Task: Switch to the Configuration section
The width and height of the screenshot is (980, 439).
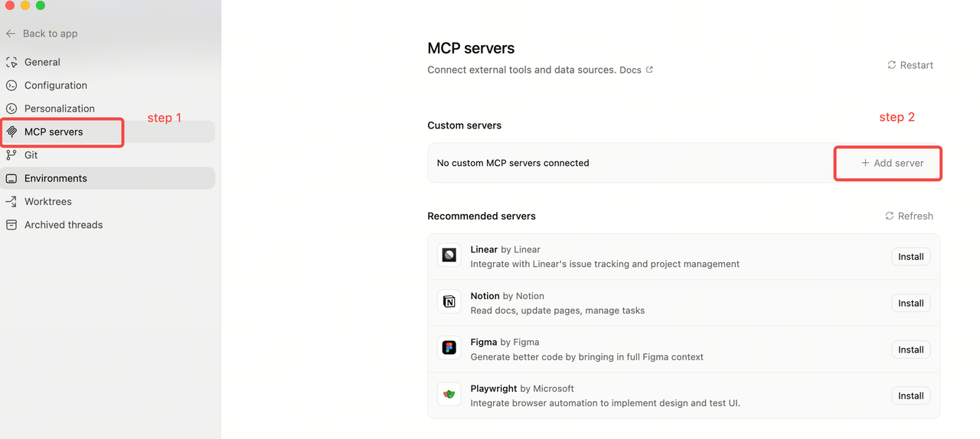Action: coord(55,86)
